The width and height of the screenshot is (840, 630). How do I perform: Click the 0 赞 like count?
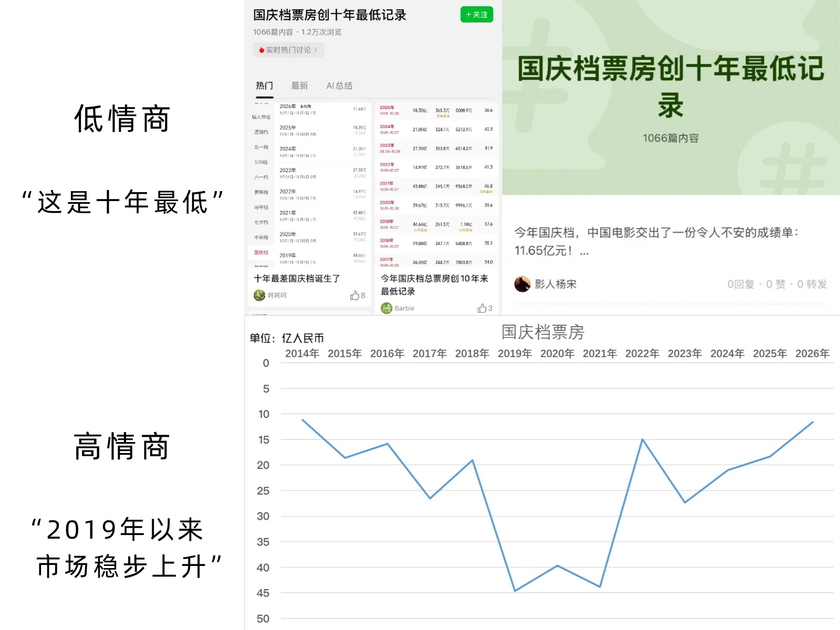776,284
